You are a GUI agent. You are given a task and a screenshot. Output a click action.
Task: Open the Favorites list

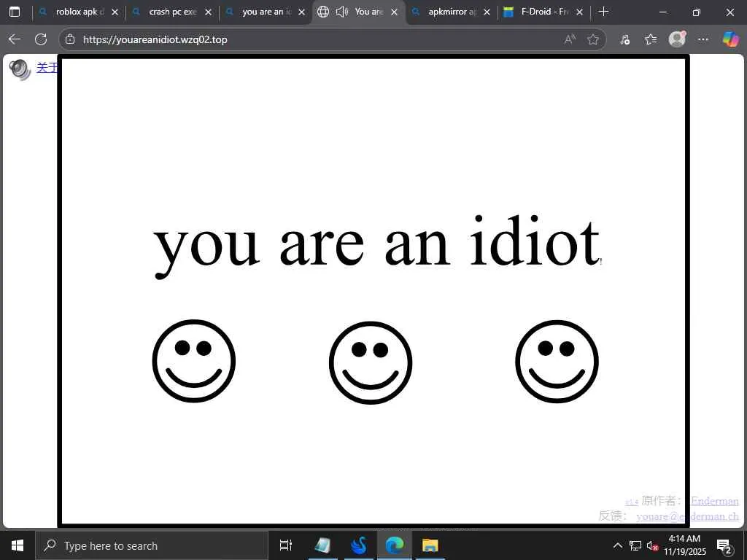click(x=650, y=39)
